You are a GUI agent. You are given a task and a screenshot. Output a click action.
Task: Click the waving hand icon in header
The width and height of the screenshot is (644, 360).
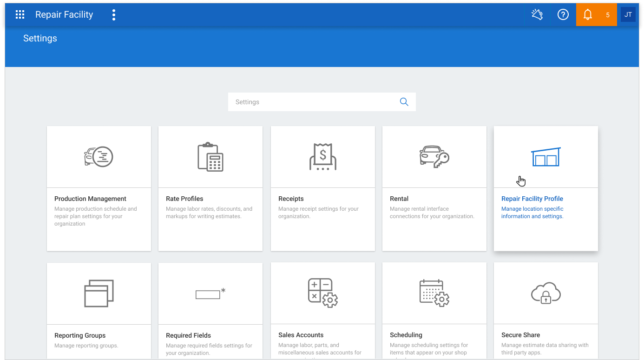pyautogui.click(x=537, y=15)
